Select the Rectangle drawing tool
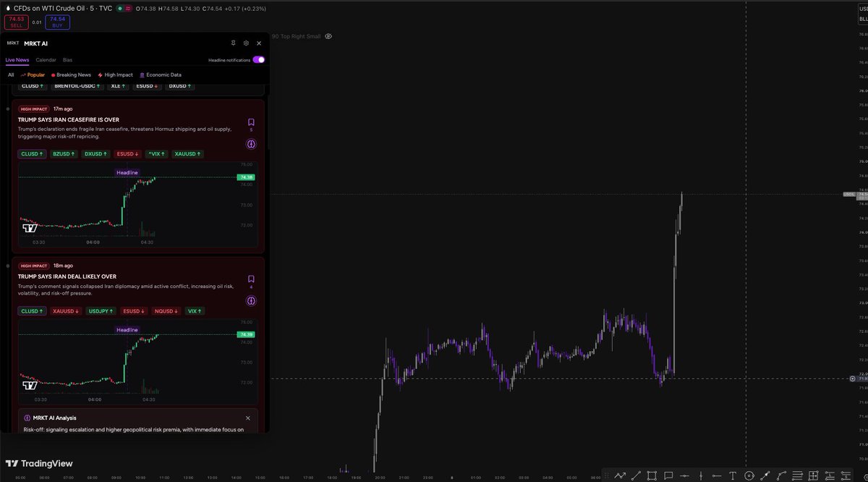Image resolution: width=868 pixels, height=482 pixels. point(652,475)
